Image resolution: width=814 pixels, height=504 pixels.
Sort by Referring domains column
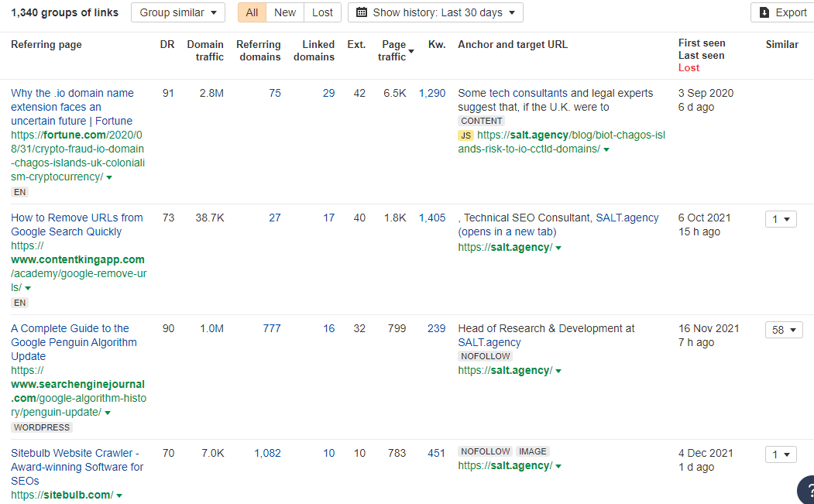click(259, 51)
